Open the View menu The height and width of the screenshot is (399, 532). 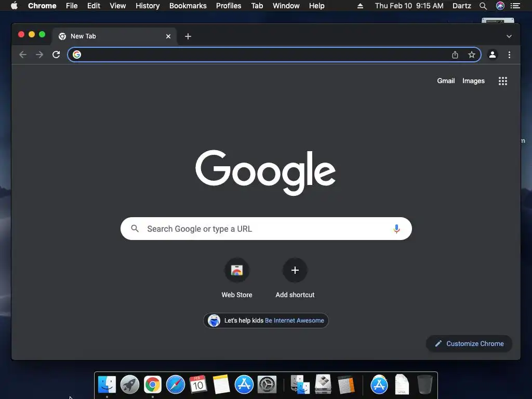[x=118, y=6]
